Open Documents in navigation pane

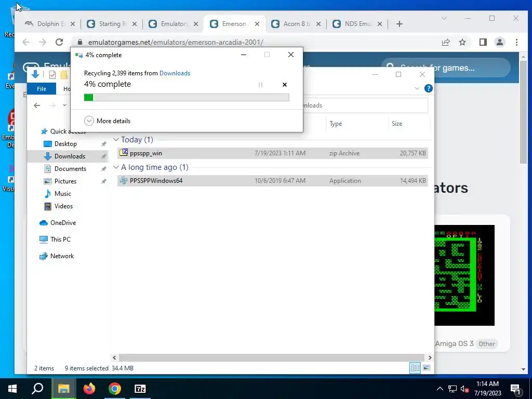(70, 169)
